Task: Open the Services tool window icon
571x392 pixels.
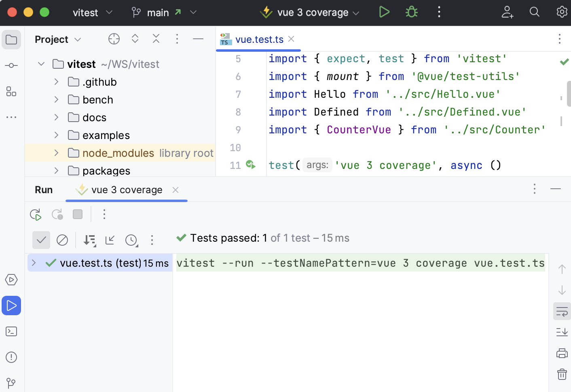Action: coord(11,280)
